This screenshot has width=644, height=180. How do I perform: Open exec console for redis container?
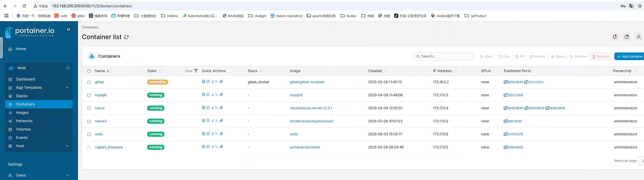pyautogui.click(x=217, y=134)
